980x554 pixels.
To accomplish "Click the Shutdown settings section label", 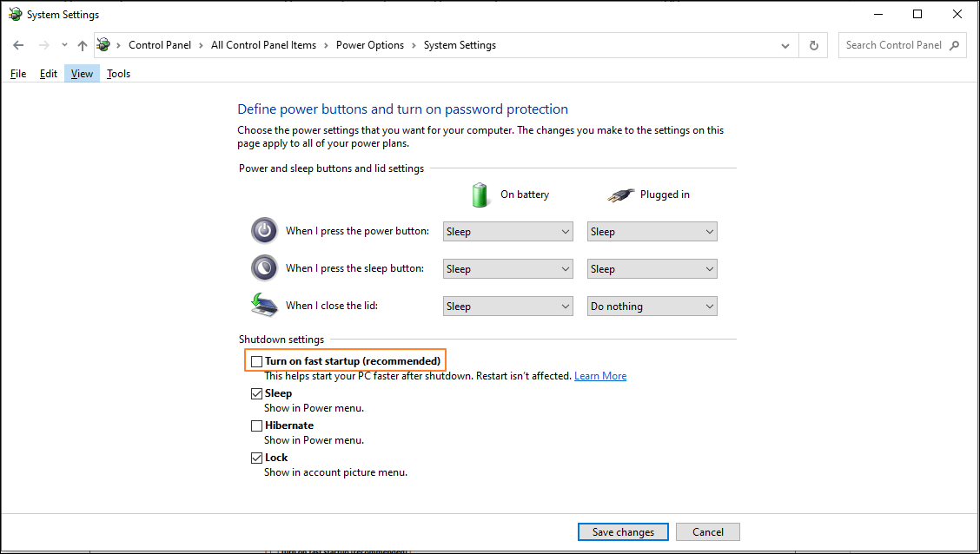I will (x=281, y=340).
